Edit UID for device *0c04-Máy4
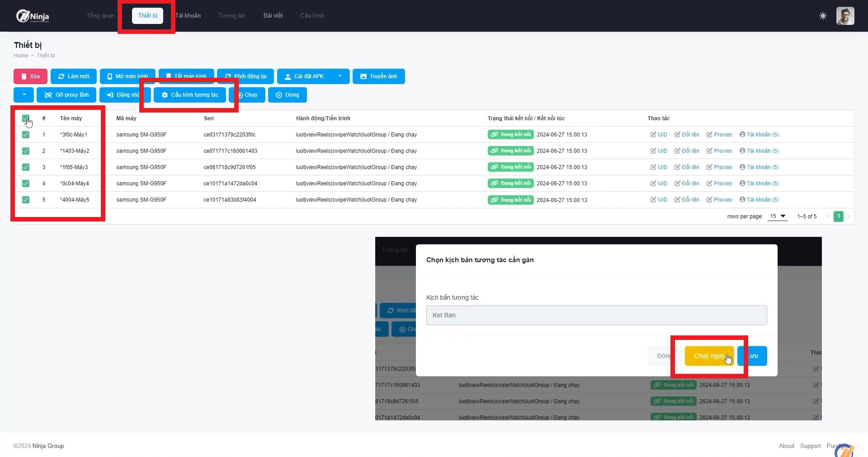The image size is (868, 457). pyautogui.click(x=659, y=184)
